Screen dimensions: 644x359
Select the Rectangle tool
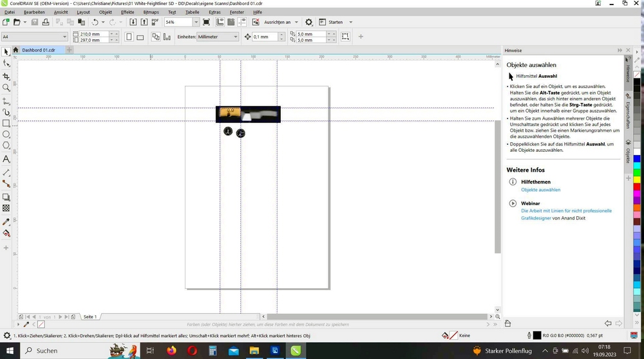coord(6,123)
